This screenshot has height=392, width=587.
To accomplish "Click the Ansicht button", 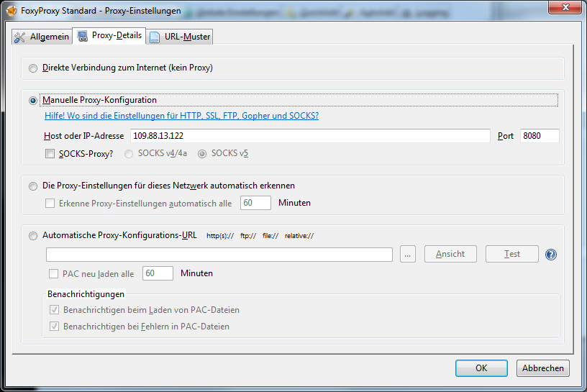I will 450,254.
